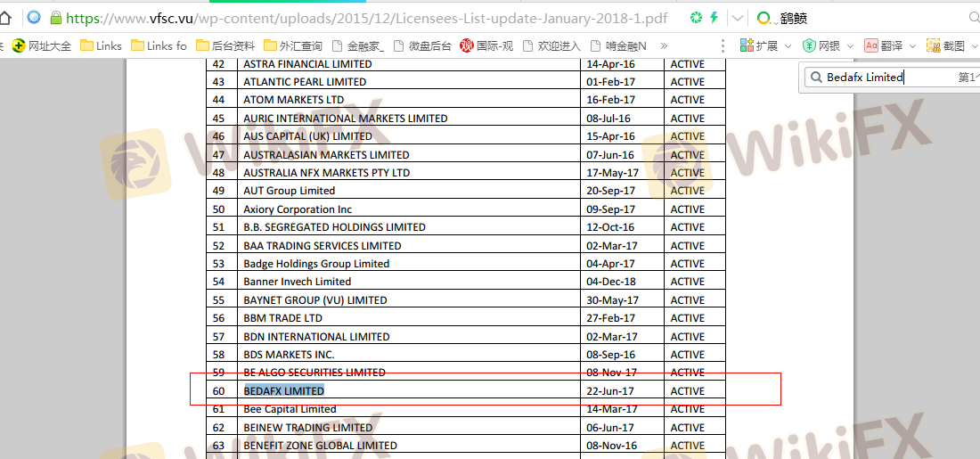The image size is (980, 459).
Task: Click the AUT Group Limited row
Action: tap(466, 191)
